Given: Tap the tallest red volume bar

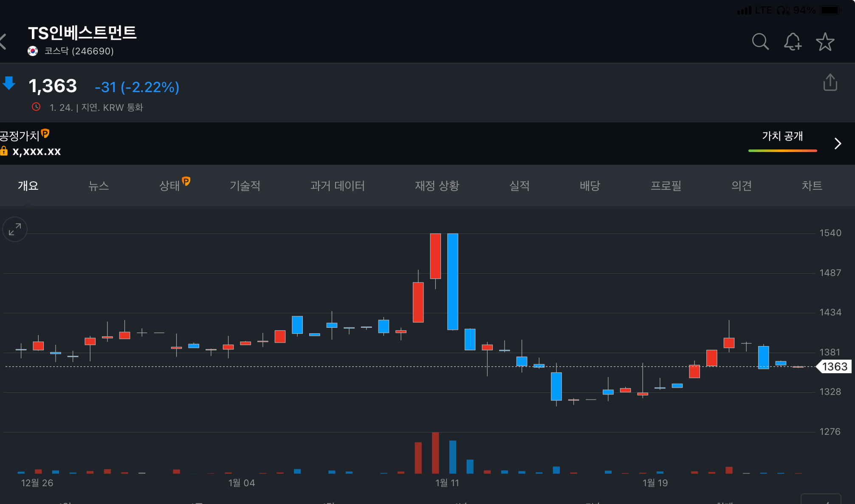Looking at the screenshot, I should (x=435, y=453).
